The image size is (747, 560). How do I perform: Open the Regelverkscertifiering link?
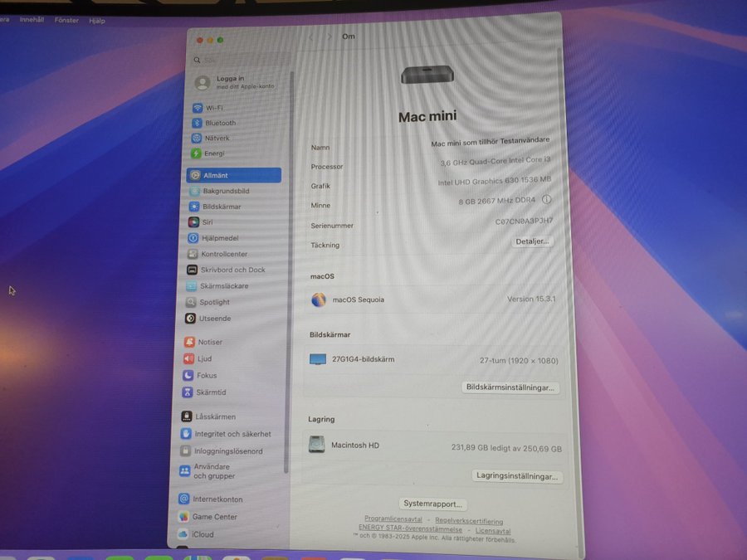coord(469,521)
